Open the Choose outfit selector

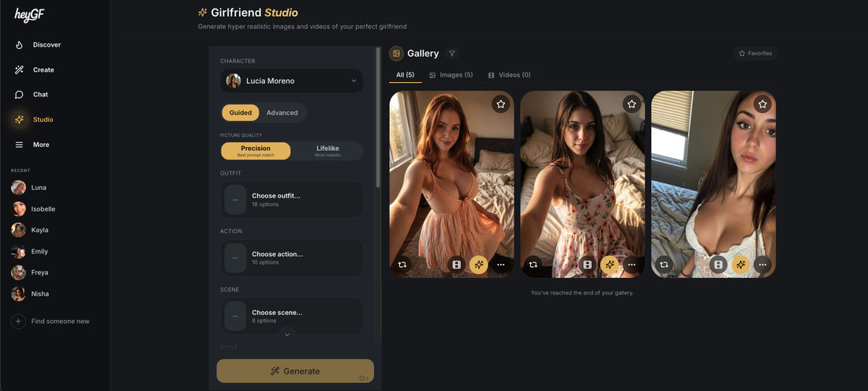click(292, 199)
